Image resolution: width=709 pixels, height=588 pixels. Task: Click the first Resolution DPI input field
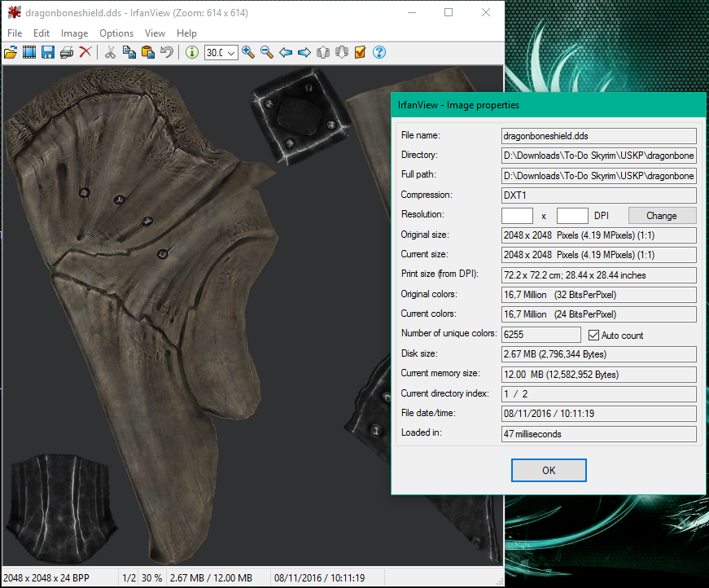[x=517, y=216]
